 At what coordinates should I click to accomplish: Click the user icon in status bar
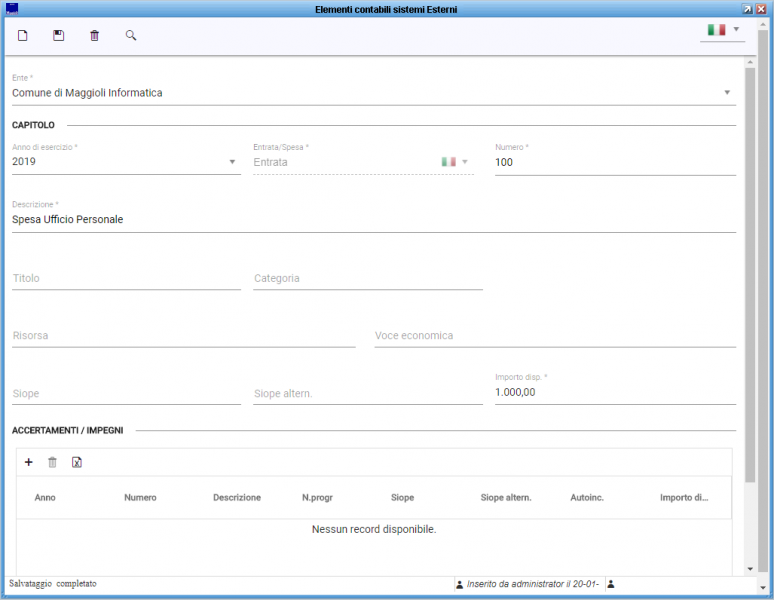point(611,584)
